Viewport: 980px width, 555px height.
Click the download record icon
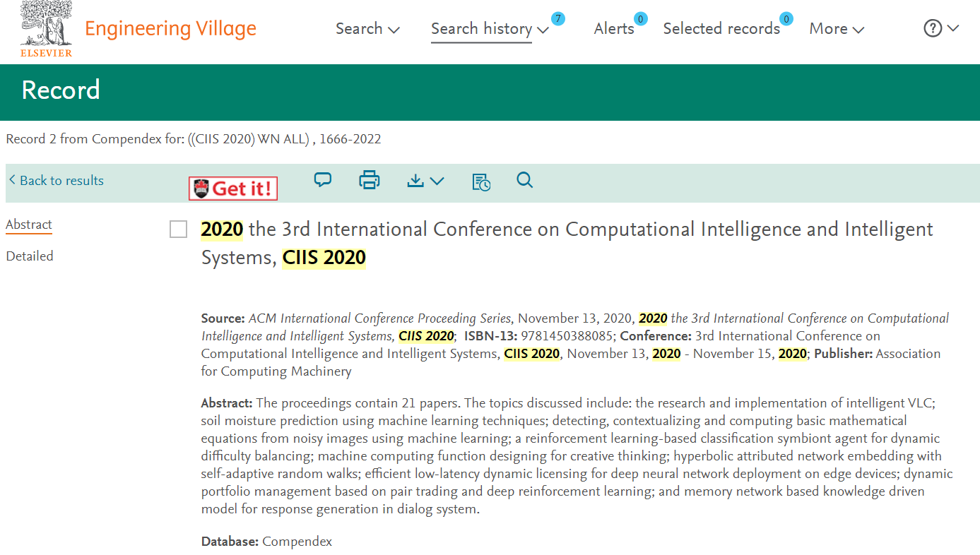[415, 181]
